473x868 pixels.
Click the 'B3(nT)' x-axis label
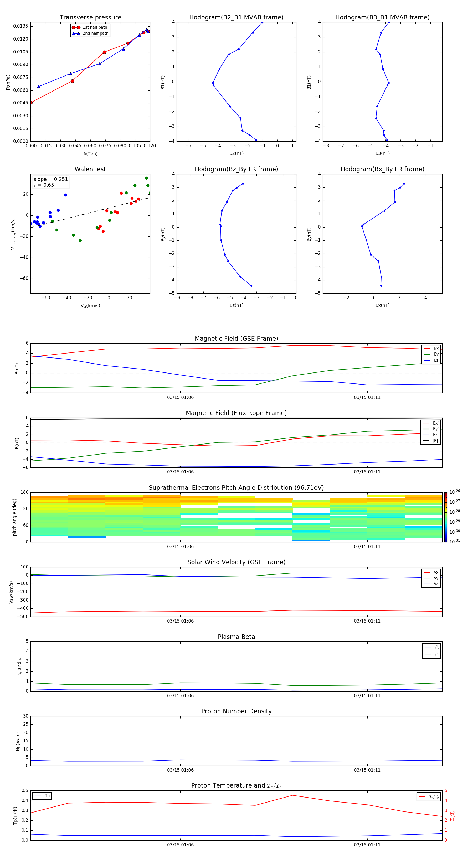[x=382, y=153]
